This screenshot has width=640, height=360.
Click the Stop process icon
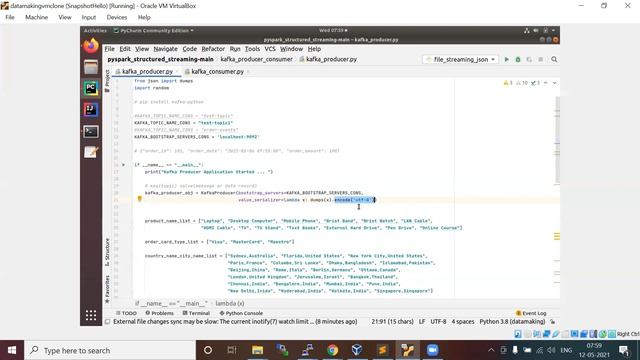pyautogui.click(x=540, y=59)
